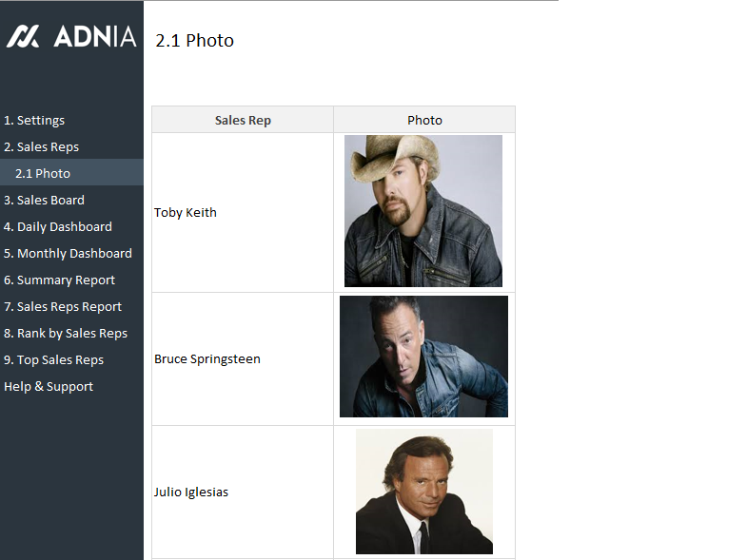Image resolution: width=747 pixels, height=560 pixels.
Task: Click the Help & Support link
Action: coord(49,387)
